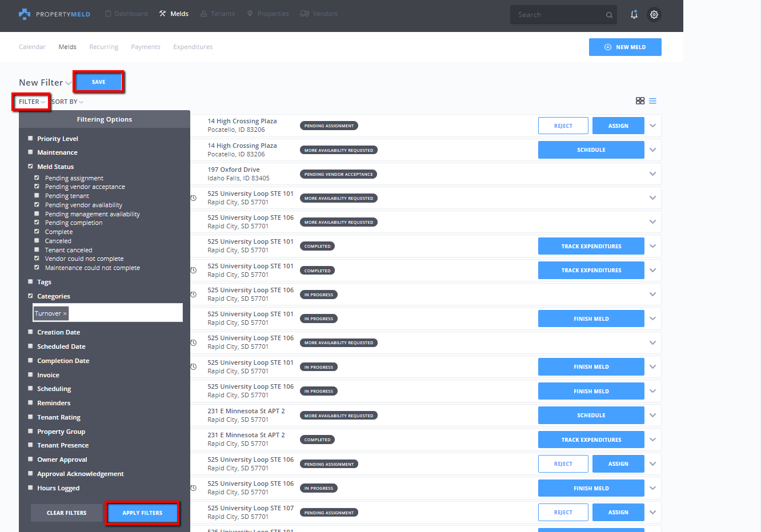Image resolution: width=761 pixels, height=532 pixels.
Task: Switch to grid view icon
Action: tap(640, 101)
